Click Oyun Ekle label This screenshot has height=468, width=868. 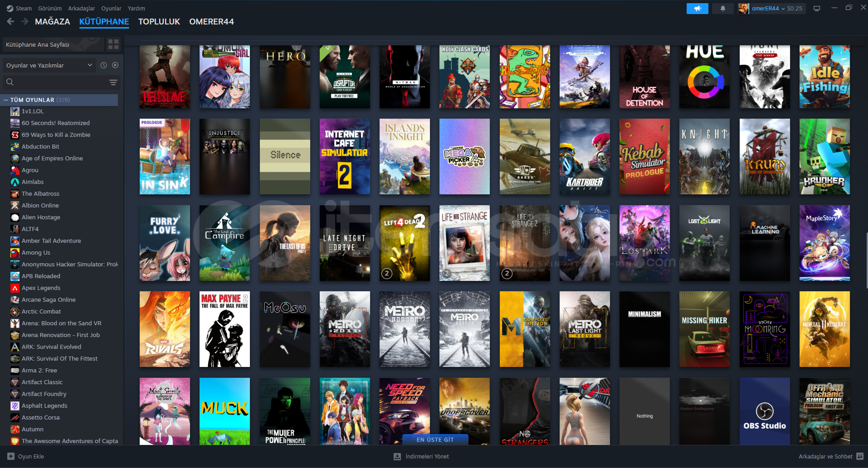[31, 456]
